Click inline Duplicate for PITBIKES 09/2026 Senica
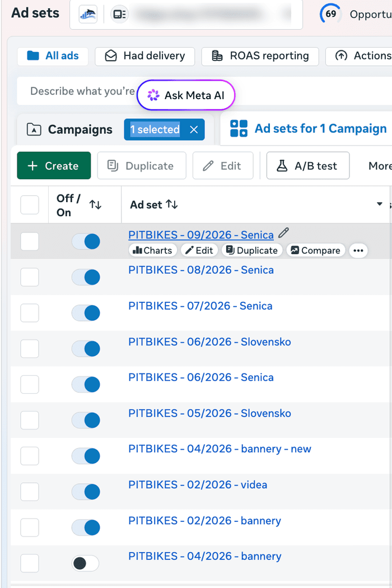The image size is (392, 588). pos(251,250)
